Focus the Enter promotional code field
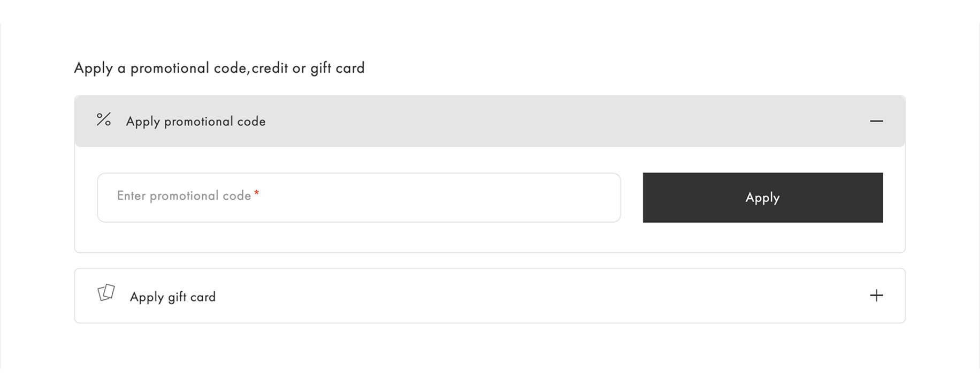Image resolution: width=980 pixels, height=392 pixels. pos(358,198)
